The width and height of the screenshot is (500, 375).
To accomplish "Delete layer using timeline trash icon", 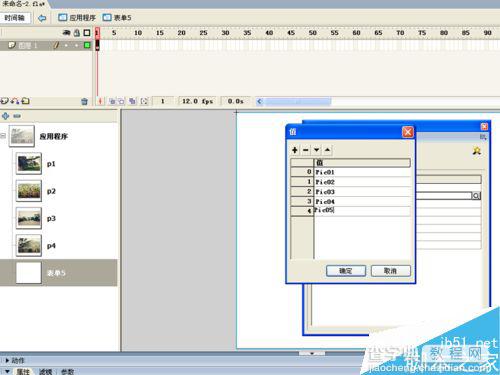I will point(84,101).
